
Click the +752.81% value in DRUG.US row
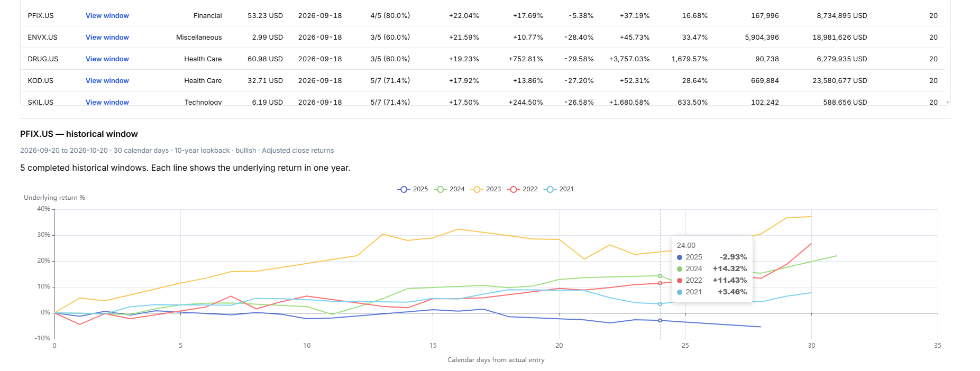pos(526,59)
